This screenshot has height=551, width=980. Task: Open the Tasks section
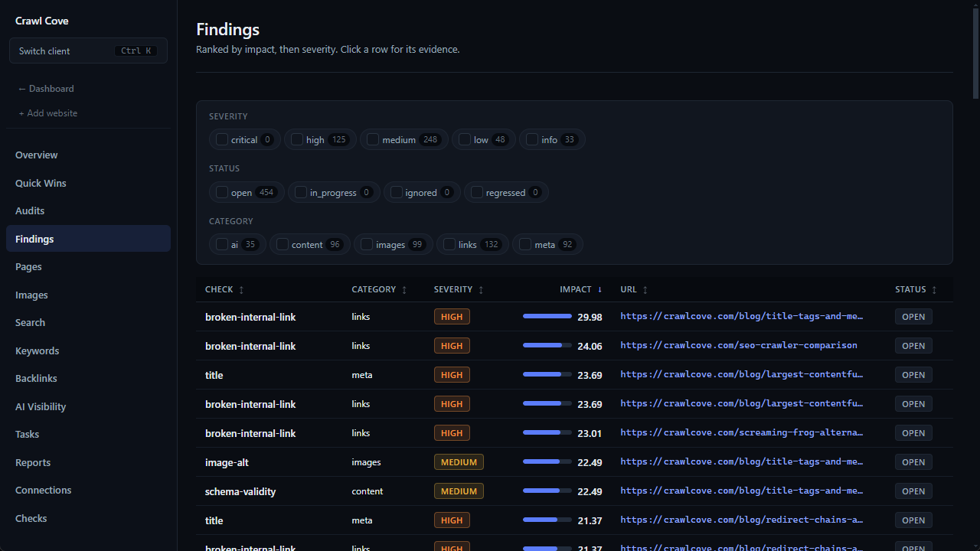[x=88, y=435]
